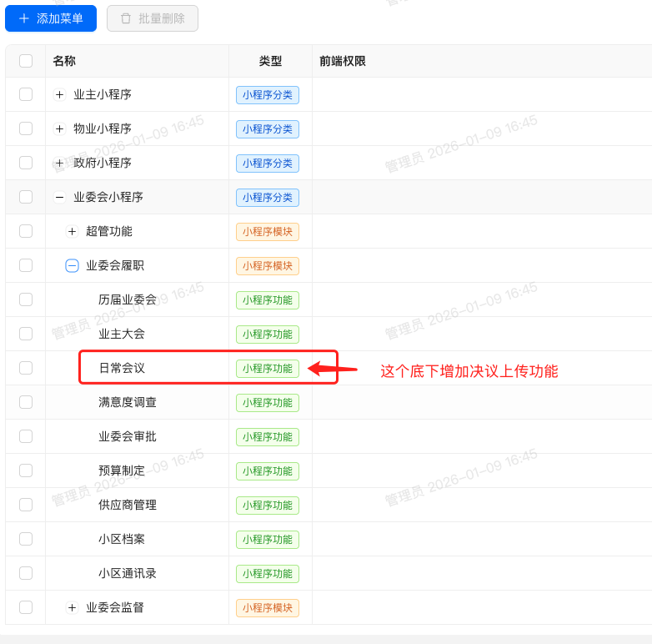652x644 pixels.
Task: Expand the 物业小程序 tree node
Action: [59, 129]
